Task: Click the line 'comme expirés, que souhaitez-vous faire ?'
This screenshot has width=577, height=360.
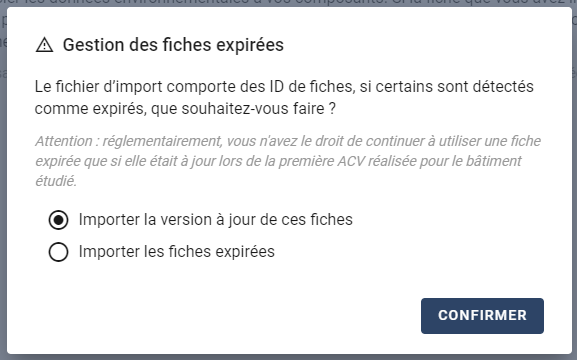Action: tap(185, 109)
